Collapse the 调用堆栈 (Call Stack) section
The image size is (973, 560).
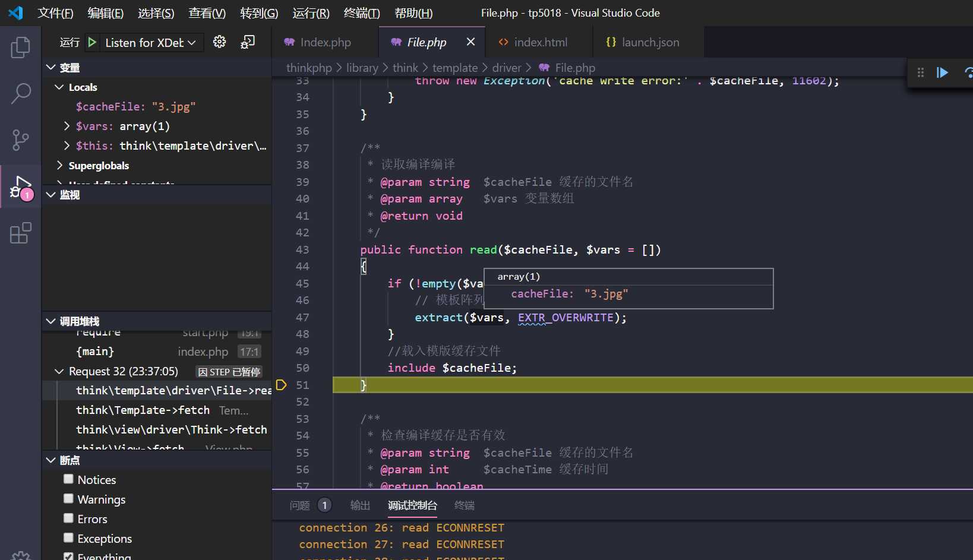[51, 321]
